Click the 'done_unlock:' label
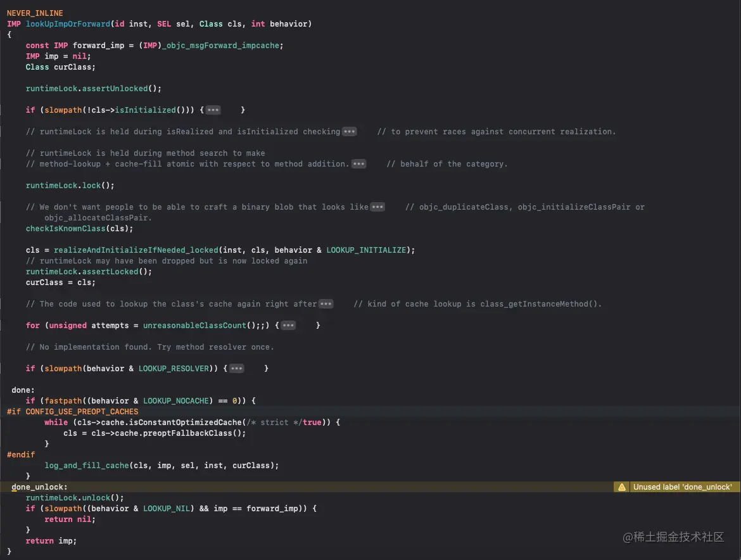 click(x=40, y=487)
